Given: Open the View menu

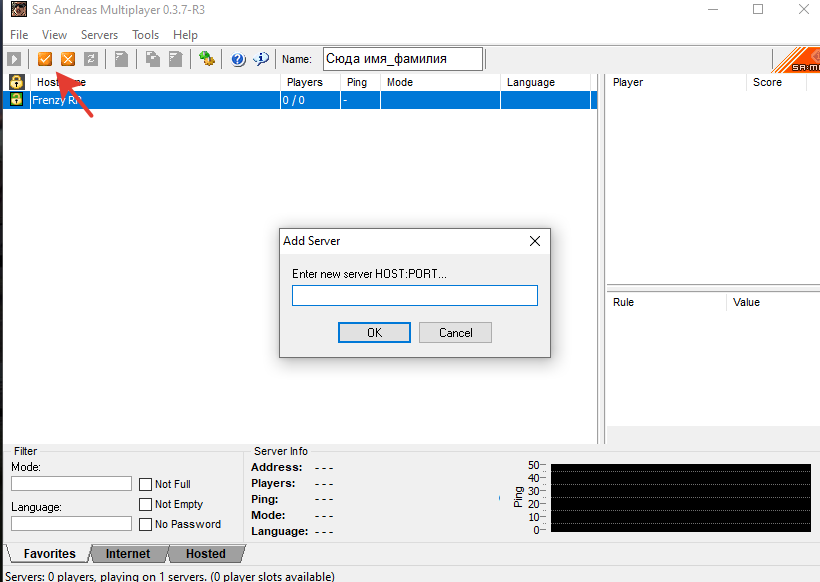Looking at the screenshot, I should (x=54, y=35).
